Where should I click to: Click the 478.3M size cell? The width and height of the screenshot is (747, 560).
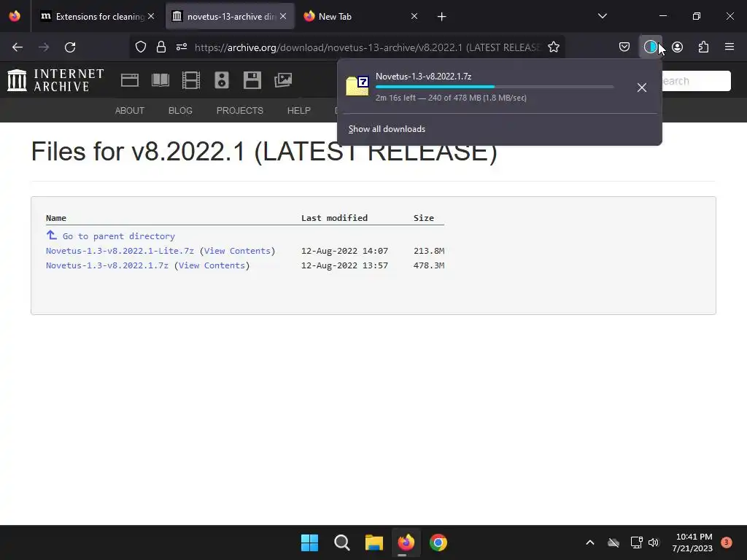tap(429, 265)
